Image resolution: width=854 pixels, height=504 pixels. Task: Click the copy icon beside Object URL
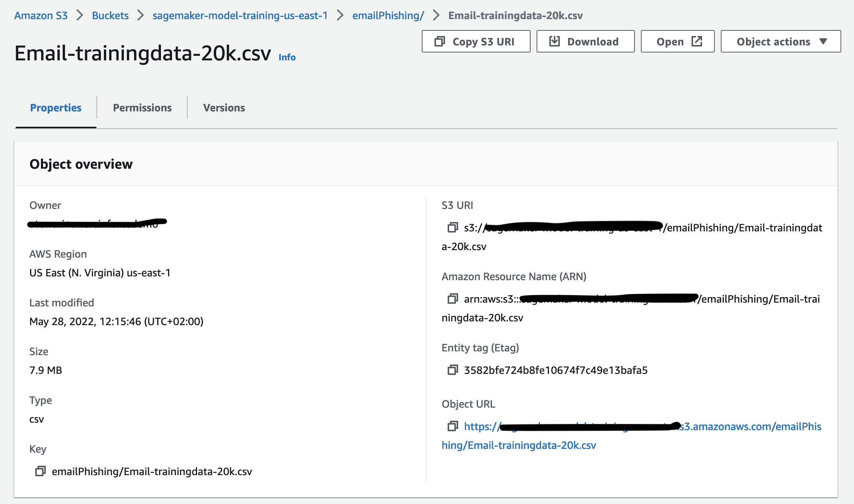pyautogui.click(x=453, y=426)
